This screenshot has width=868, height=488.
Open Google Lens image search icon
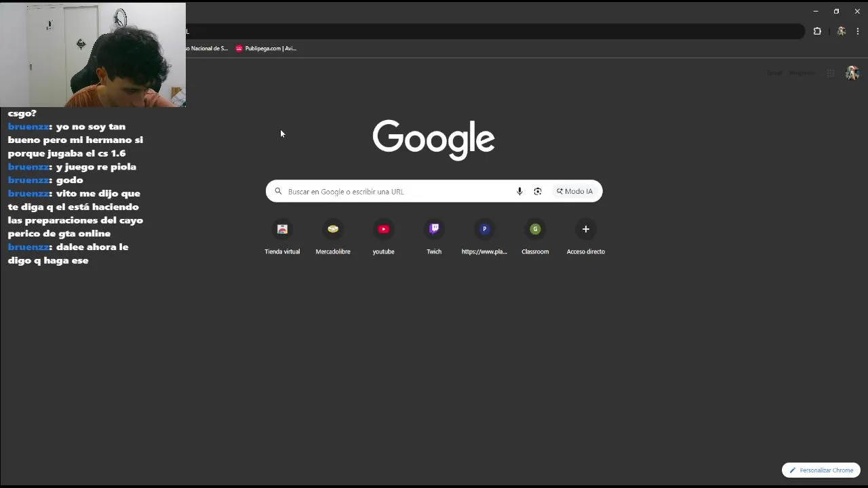pos(538,191)
